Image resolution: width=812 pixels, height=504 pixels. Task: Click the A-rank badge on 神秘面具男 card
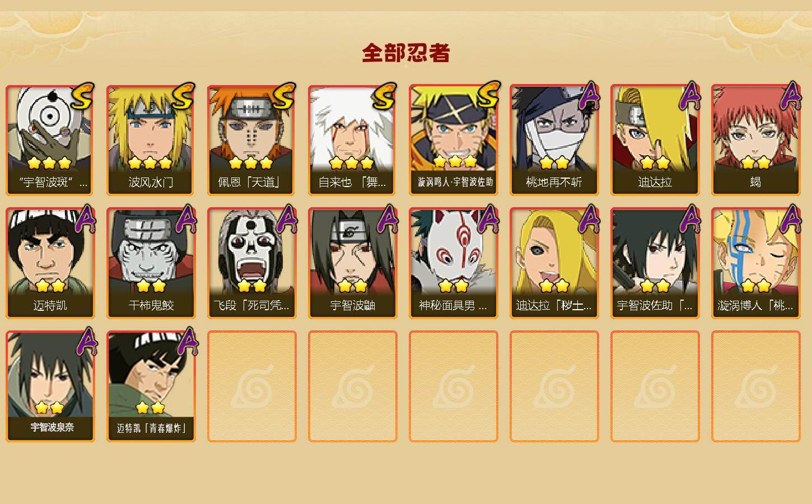point(488,218)
